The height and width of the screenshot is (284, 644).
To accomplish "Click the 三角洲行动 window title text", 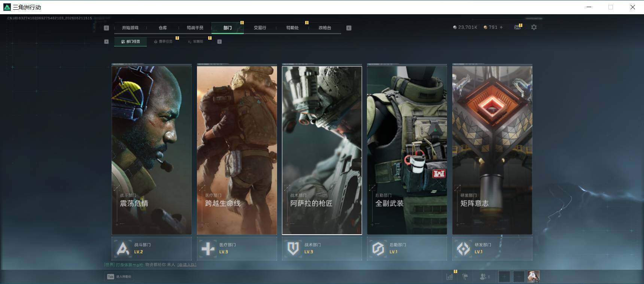I will coord(27,7).
